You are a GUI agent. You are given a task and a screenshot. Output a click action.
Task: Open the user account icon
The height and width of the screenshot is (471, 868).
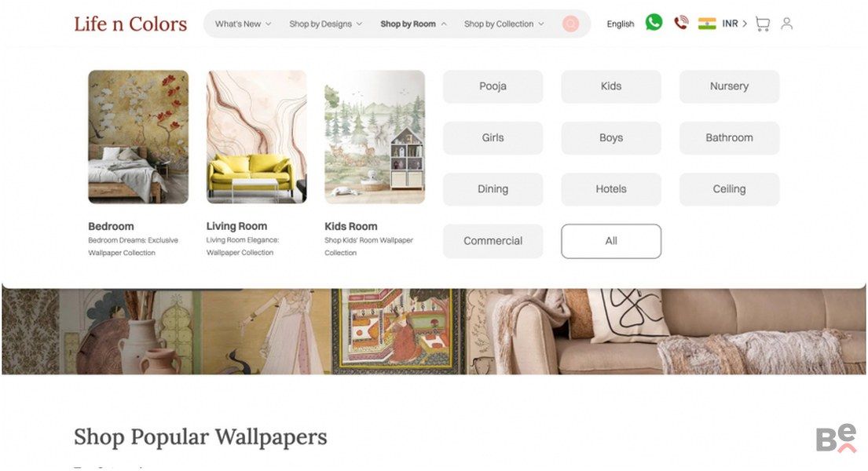click(786, 24)
